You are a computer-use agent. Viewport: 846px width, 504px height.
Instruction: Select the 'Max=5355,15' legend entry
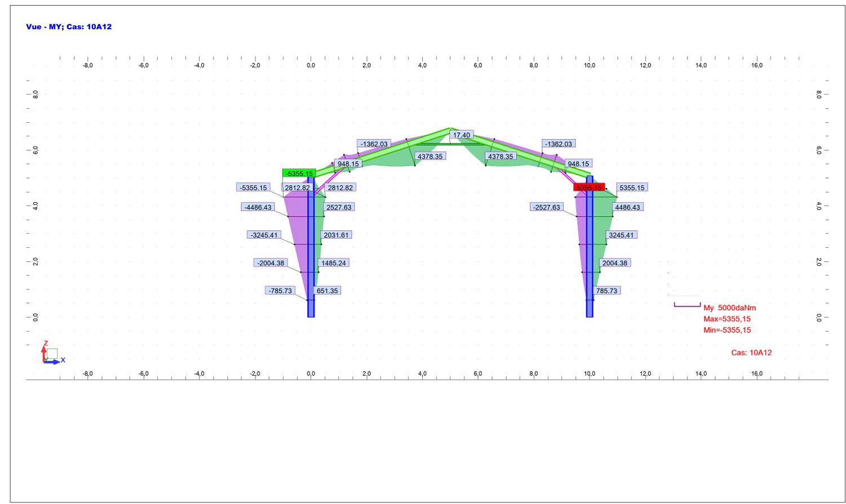(727, 319)
